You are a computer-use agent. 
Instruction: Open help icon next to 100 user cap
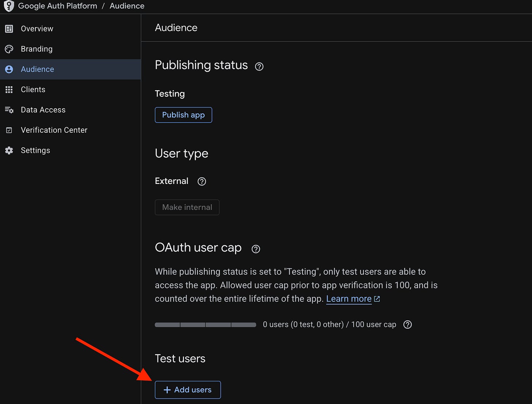coord(407,325)
